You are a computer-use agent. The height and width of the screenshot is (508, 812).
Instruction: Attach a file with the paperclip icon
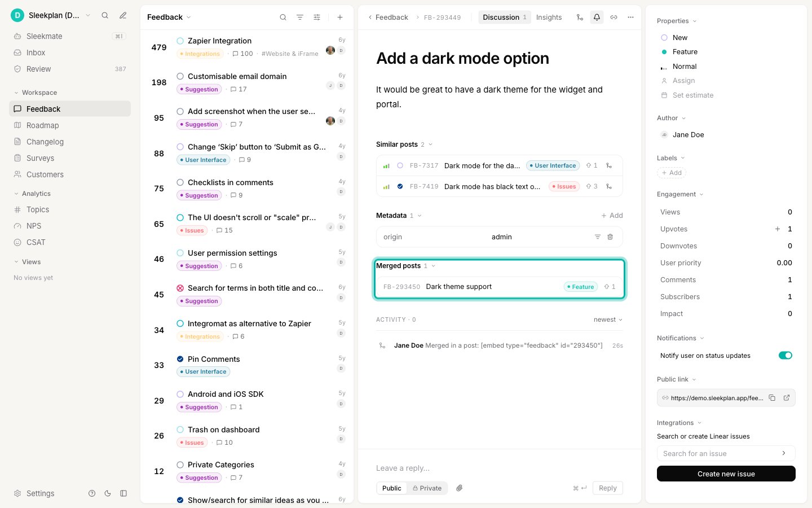[460, 488]
